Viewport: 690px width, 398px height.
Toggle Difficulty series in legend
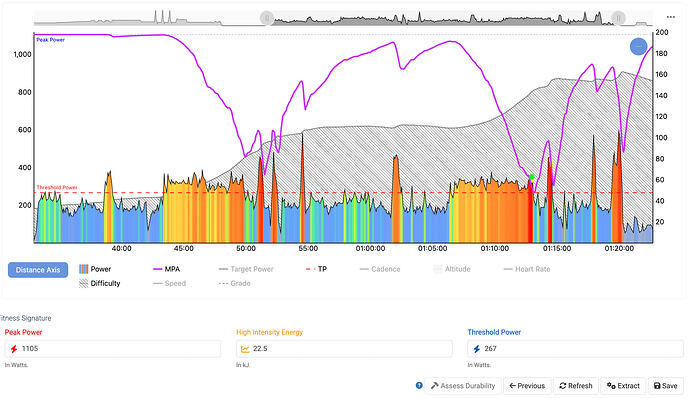[x=99, y=283]
